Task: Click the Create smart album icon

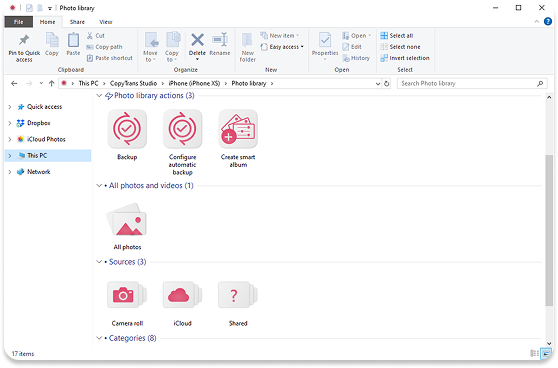Action: click(x=238, y=129)
